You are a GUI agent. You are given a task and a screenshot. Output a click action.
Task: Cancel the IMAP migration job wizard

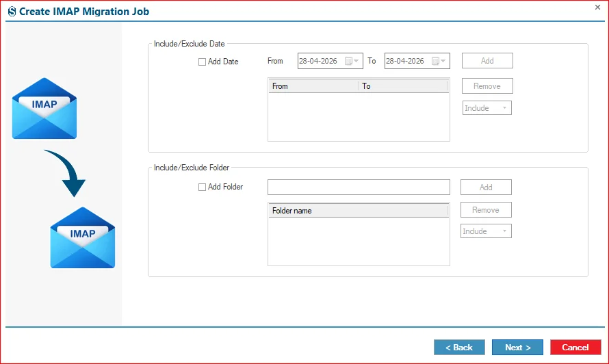pyautogui.click(x=575, y=348)
